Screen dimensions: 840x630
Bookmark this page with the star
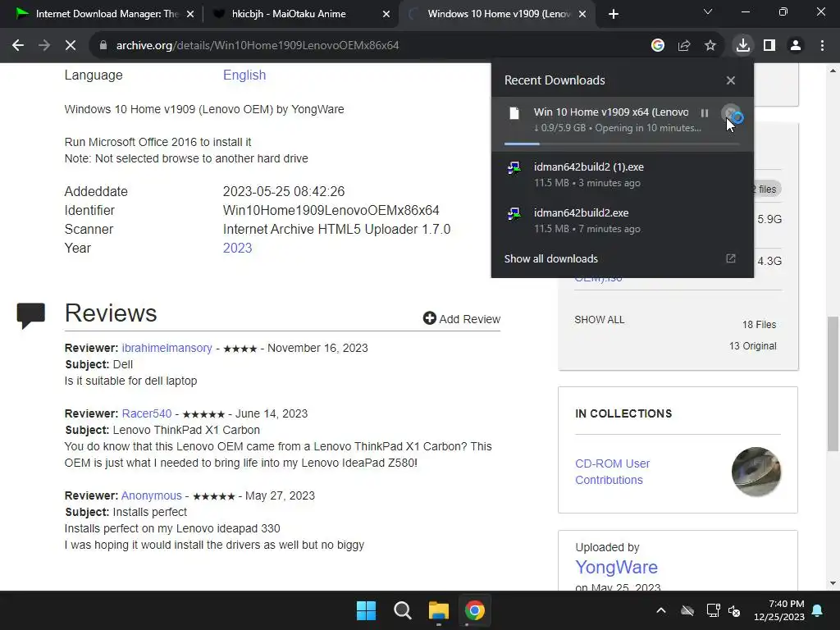(710, 46)
